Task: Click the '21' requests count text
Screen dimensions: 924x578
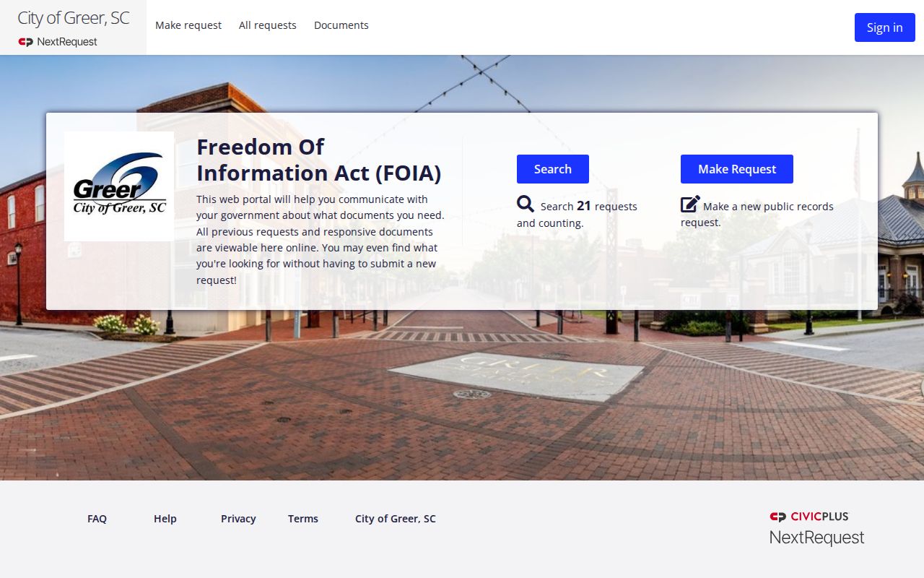Action: pyautogui.click(x=584, y=206)
